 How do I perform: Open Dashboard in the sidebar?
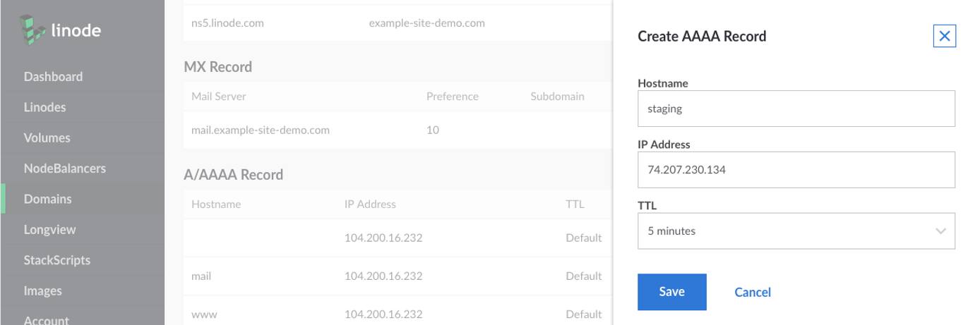click(x=53, y=77)
